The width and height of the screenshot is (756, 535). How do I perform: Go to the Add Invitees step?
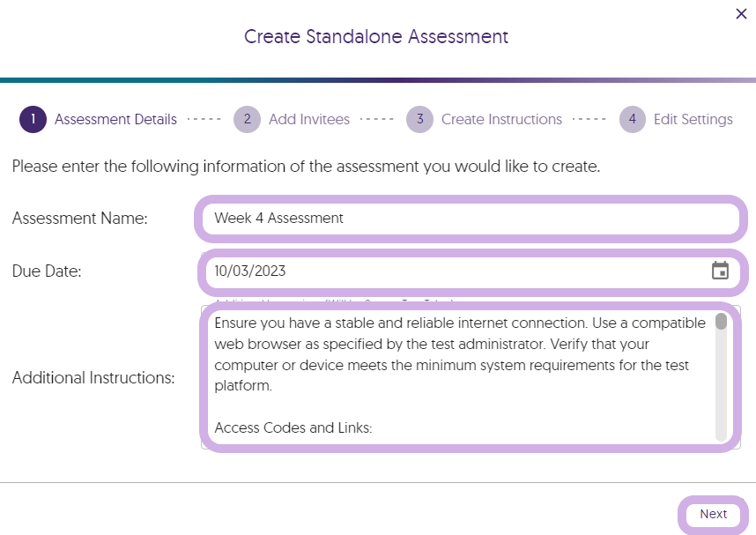(309, 119)
